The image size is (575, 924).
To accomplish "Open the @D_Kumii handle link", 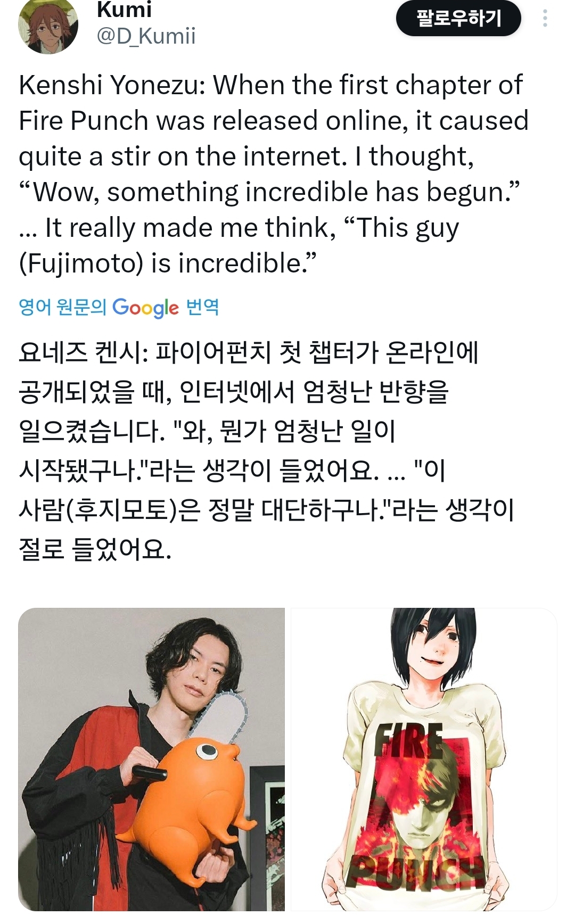I will [x=146, y=36].
